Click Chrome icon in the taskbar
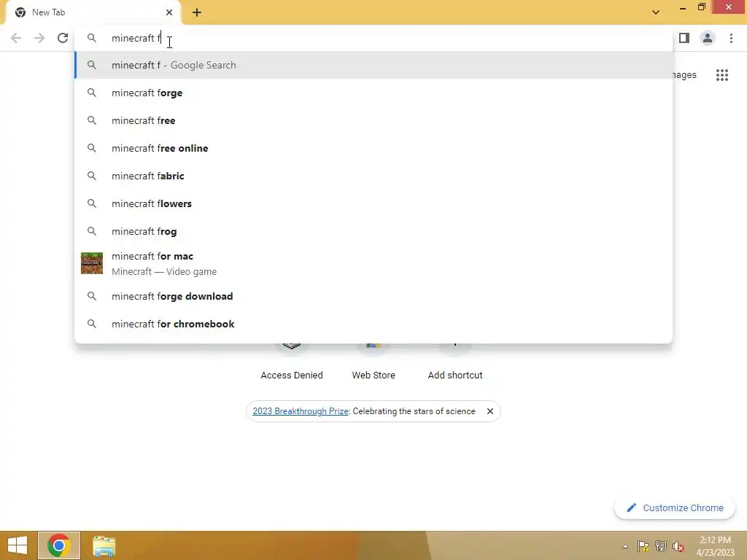This screenshot has width=747, height=560. click(59, 545)
